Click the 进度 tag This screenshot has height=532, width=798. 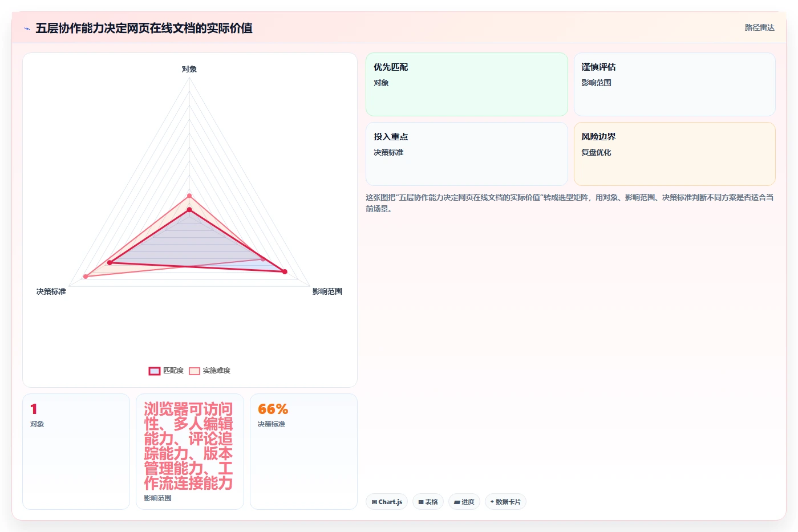pyautogui.click(x=464, y=502)
